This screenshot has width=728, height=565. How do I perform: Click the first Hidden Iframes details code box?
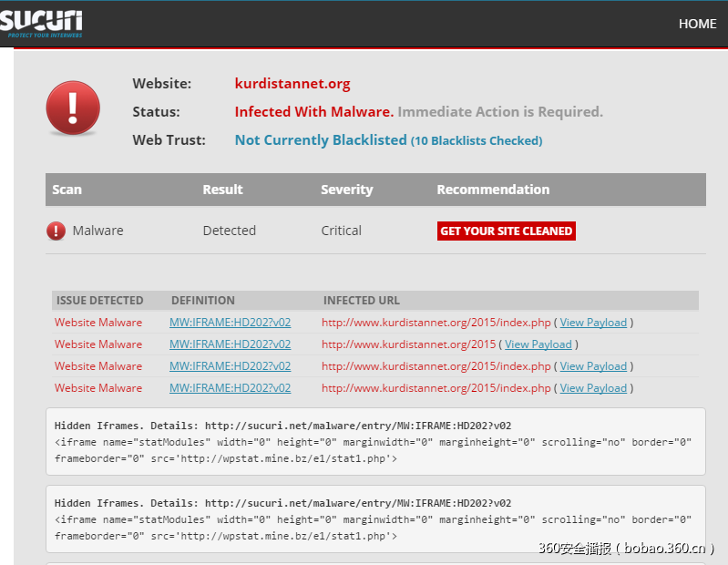[x=375, y=441]
